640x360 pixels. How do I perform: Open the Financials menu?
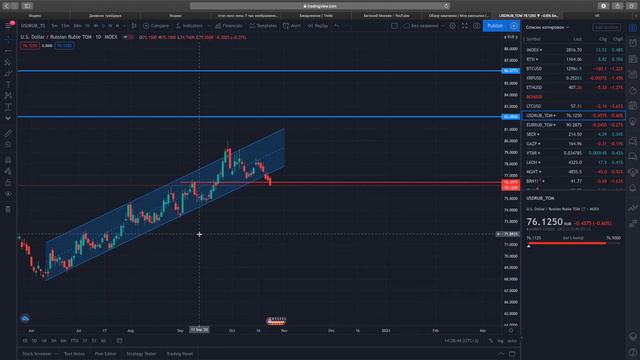point(229,26)
